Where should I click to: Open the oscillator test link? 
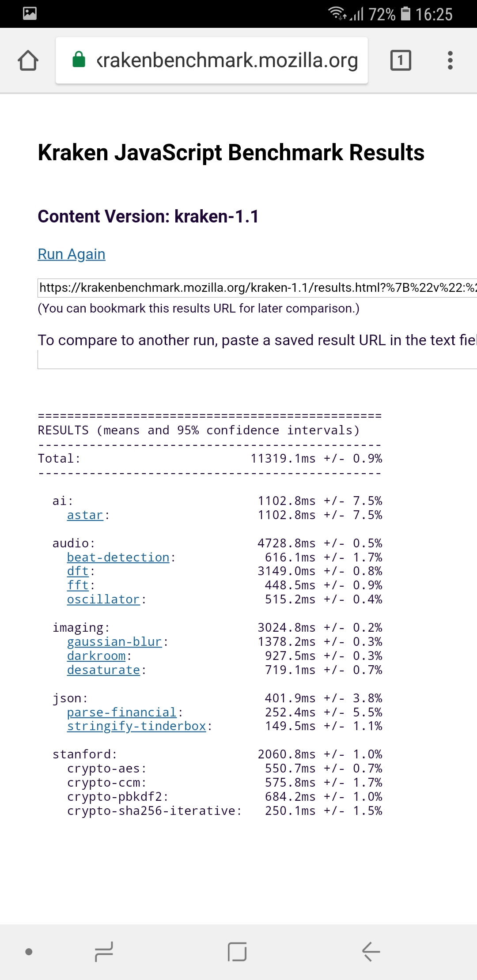click(103, 599)
